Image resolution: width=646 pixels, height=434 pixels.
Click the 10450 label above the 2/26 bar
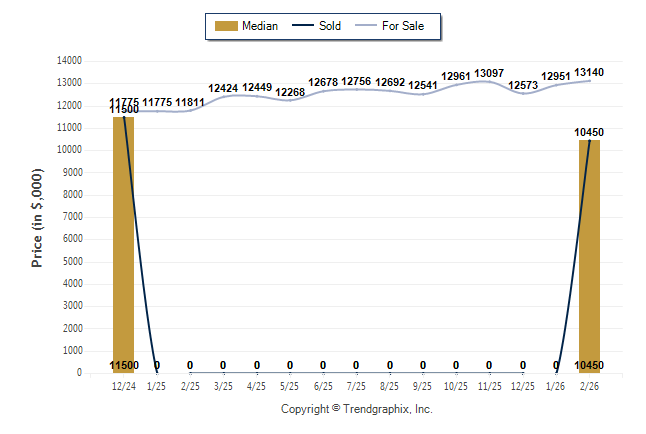[589, 132]
